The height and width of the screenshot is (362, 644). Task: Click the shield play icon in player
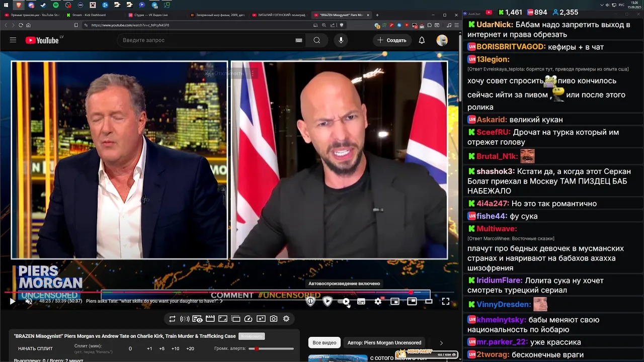click(328, 301)
